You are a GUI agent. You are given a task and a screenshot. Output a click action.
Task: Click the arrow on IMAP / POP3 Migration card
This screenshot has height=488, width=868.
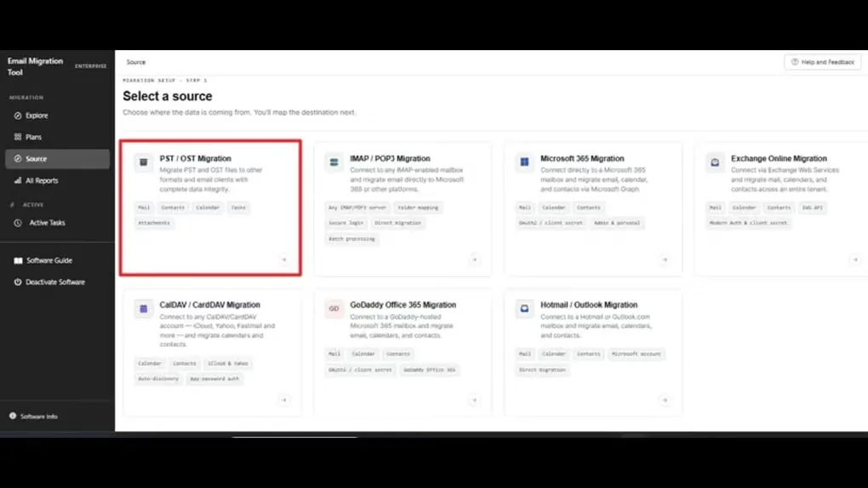tap(474, 259)
